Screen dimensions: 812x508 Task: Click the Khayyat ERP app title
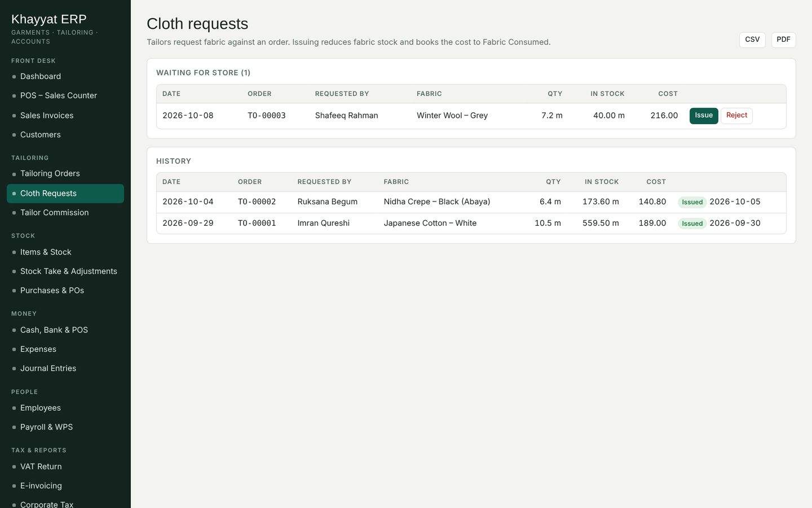click(49, 19)
